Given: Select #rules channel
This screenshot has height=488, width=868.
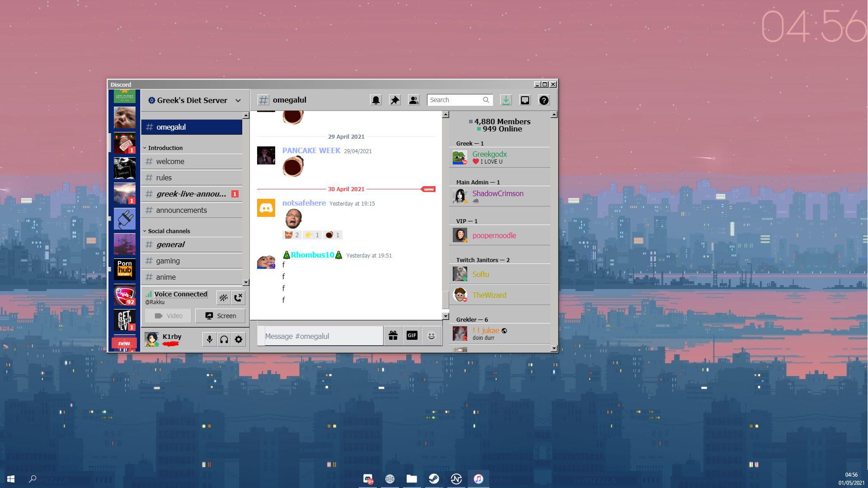Looking at the screenshot, I should [x=164, y=178].
